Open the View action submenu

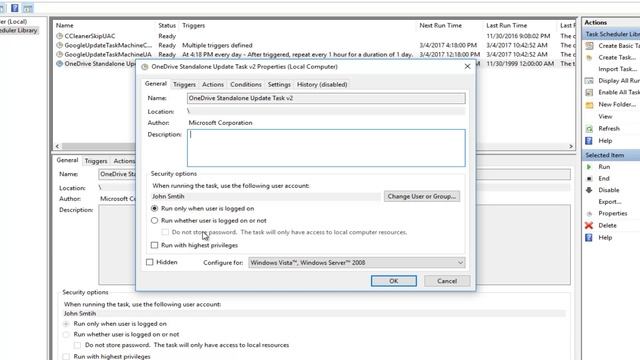(605, 117)
